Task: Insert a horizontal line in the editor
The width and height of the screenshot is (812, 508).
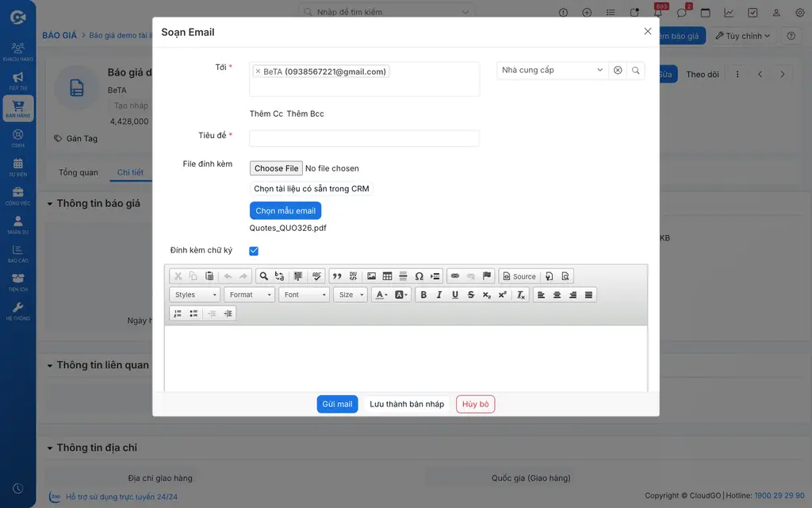Action: [403, 276]
